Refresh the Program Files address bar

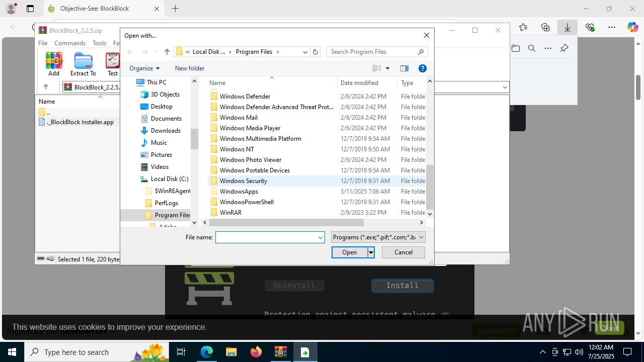[x=315, y=52]
